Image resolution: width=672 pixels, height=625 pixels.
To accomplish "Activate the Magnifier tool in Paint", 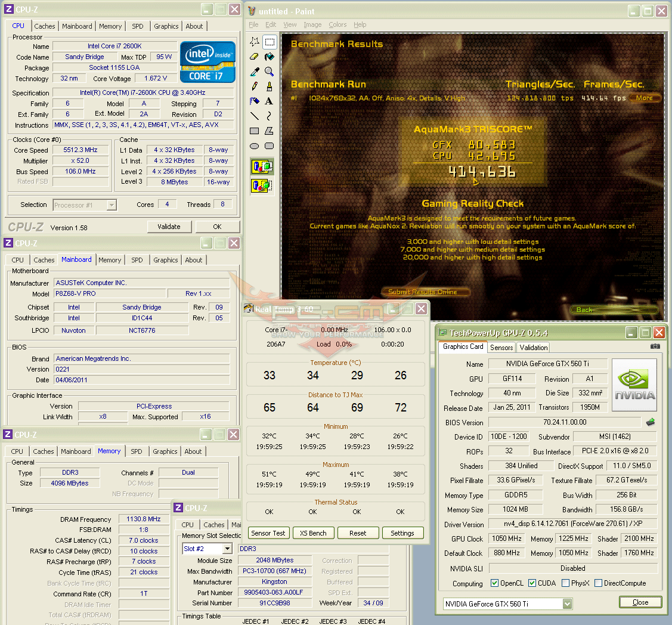I will point(270,72).
